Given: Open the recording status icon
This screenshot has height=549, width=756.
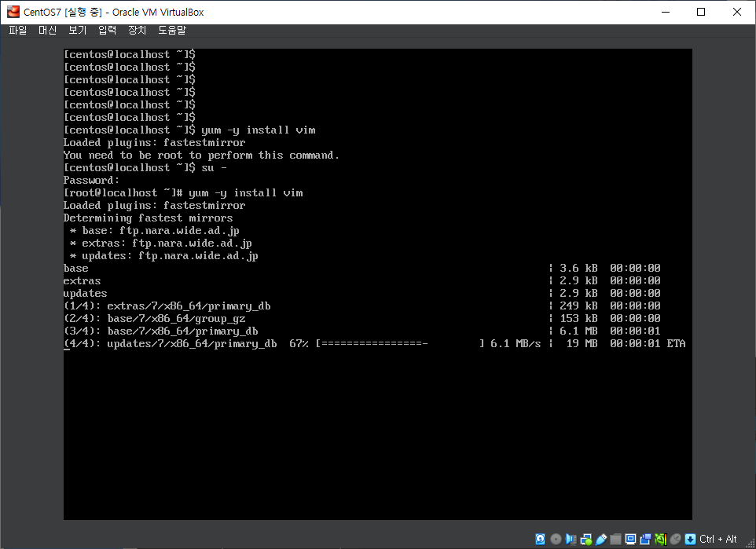Looking at the screenshot, I should [x=645, y=539].
